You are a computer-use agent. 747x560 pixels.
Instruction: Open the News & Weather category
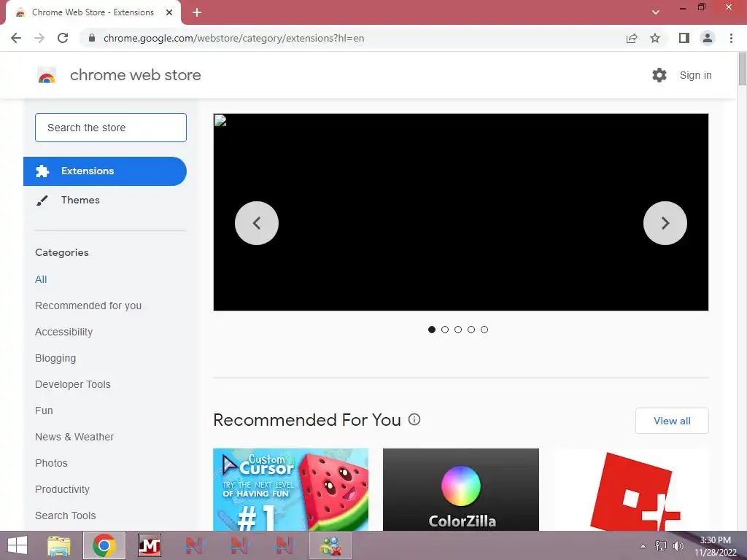pyautogui.click(x=74, y=437)
